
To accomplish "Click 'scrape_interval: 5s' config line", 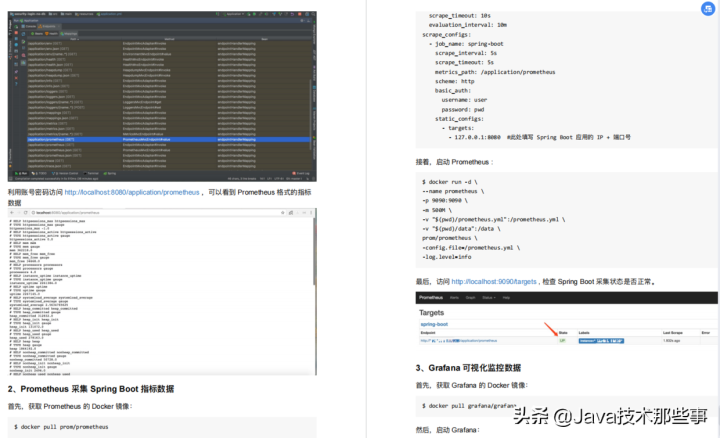I will 466,53.
